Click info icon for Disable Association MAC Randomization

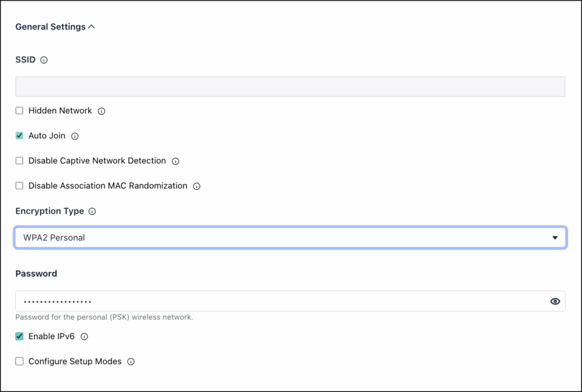[x=197, y=186]
